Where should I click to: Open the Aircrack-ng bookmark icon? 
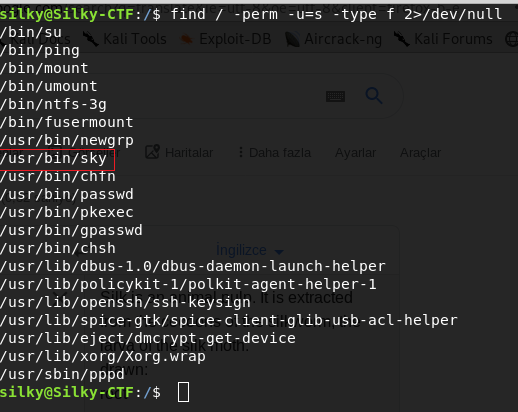(x=292, y=39)
